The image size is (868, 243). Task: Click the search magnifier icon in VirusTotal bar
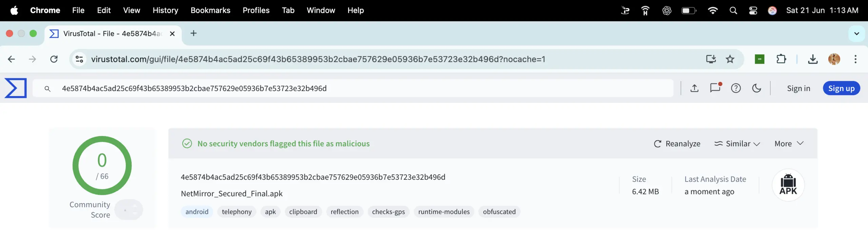pos(47,89)
